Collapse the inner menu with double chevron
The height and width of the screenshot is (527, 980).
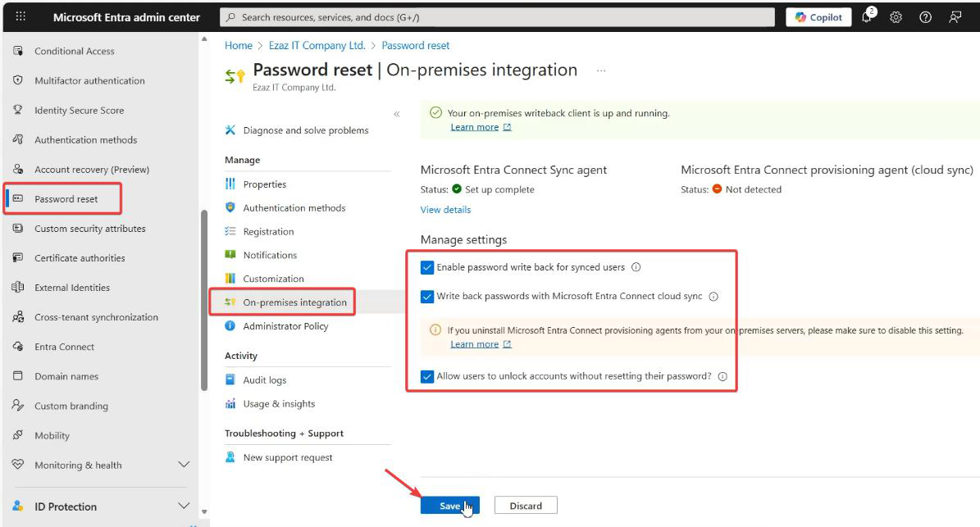(x=397, y=114)
